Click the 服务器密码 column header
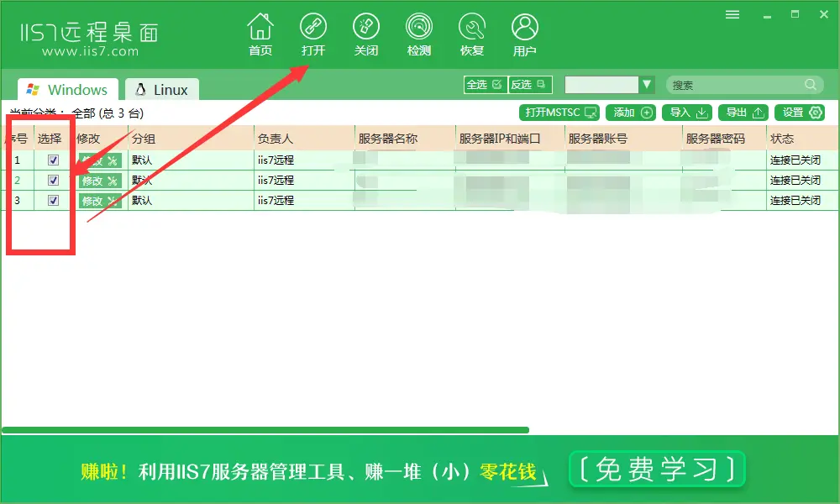This screenshot has width=840, height=504. 724,139
